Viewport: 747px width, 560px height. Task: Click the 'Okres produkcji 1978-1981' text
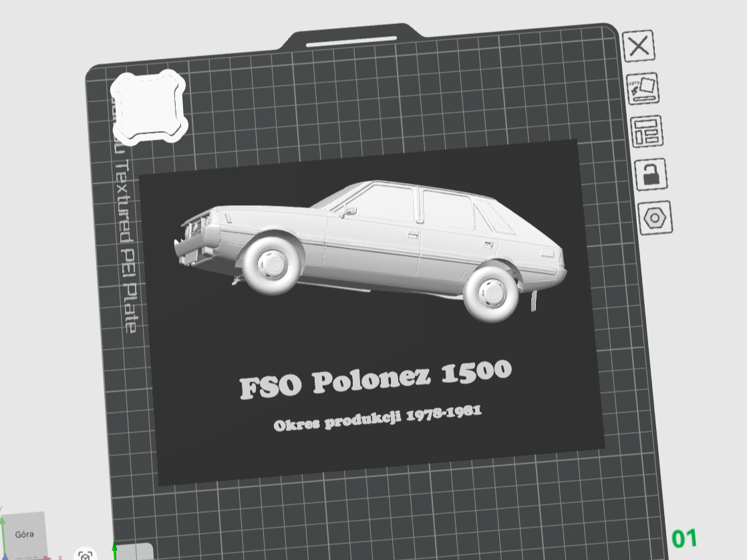[x=378, y=418]
